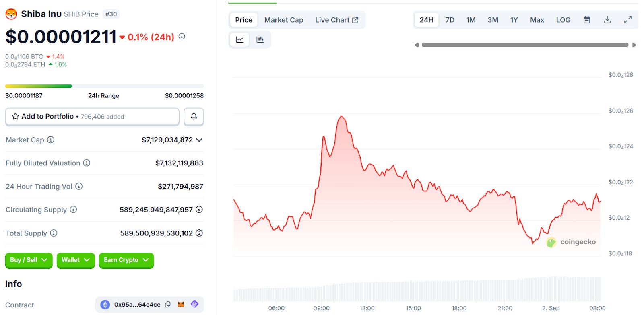Select the 24H time range
This screenshot has height=315, width=644.
(427, 20)
